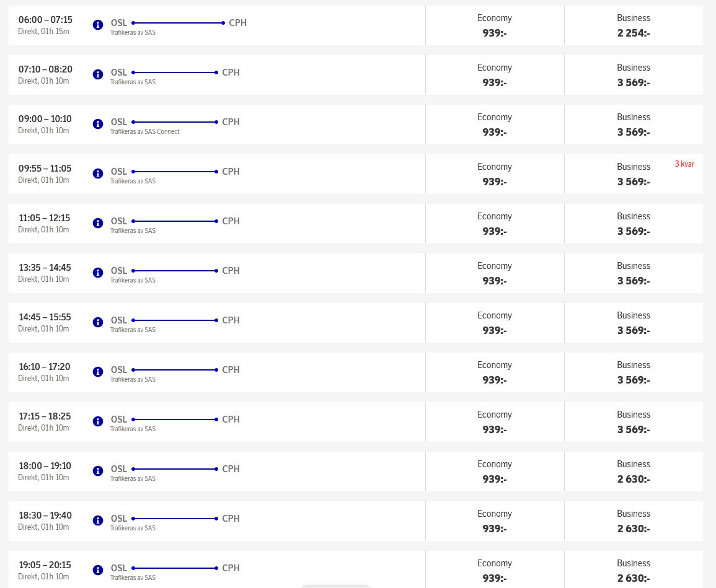The image size is (716, 588).
Task: Choose Business 2 254:- on 06:00 flight
Action: (634, 26)
